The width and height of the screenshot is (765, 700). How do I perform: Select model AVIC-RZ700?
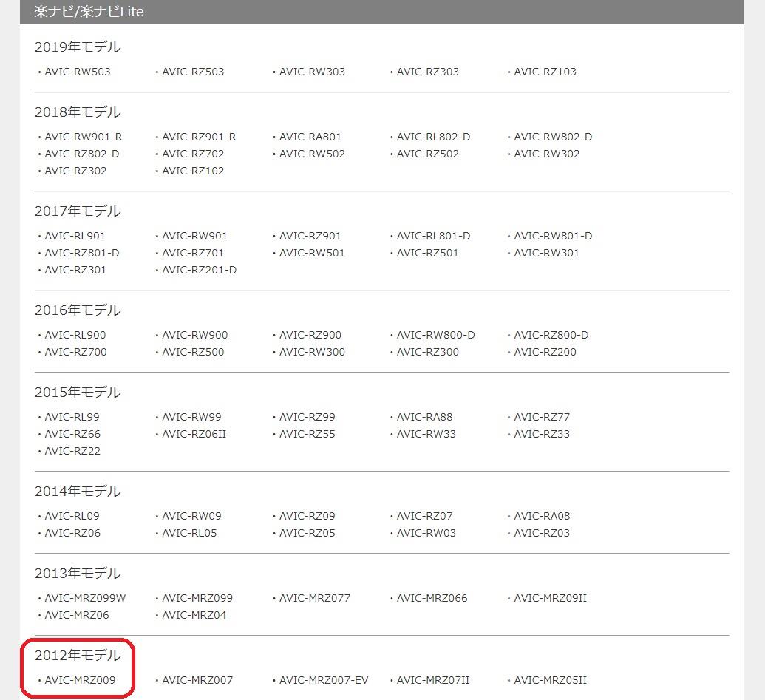point(75,352)
